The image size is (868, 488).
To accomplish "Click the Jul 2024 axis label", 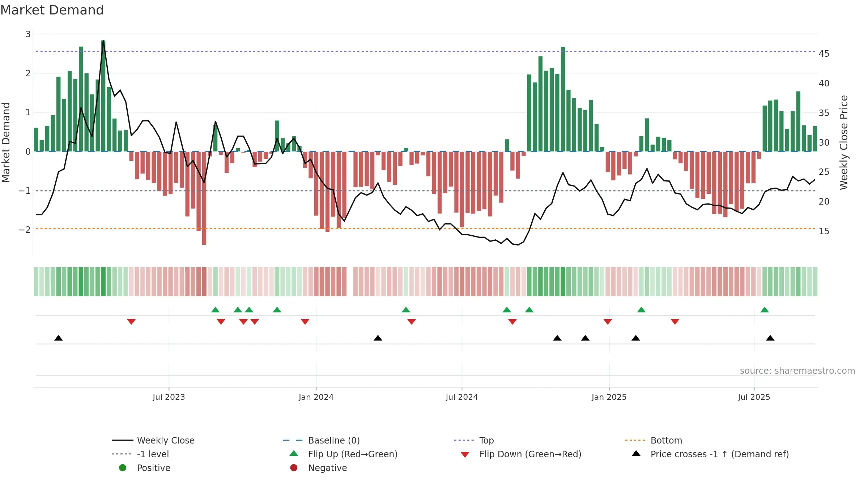I will [x=462, y=397].
